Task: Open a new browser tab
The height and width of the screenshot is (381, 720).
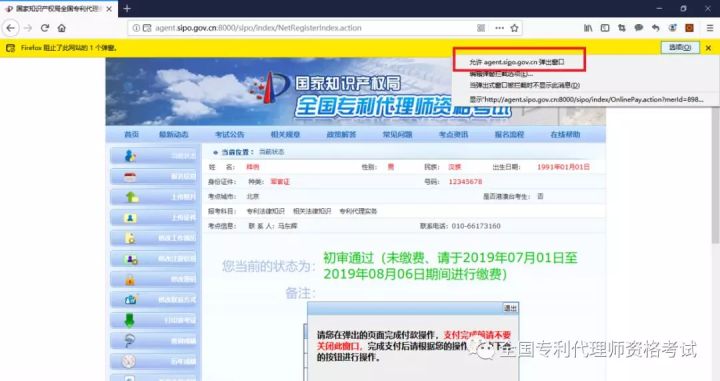Action: pos(127,9)
